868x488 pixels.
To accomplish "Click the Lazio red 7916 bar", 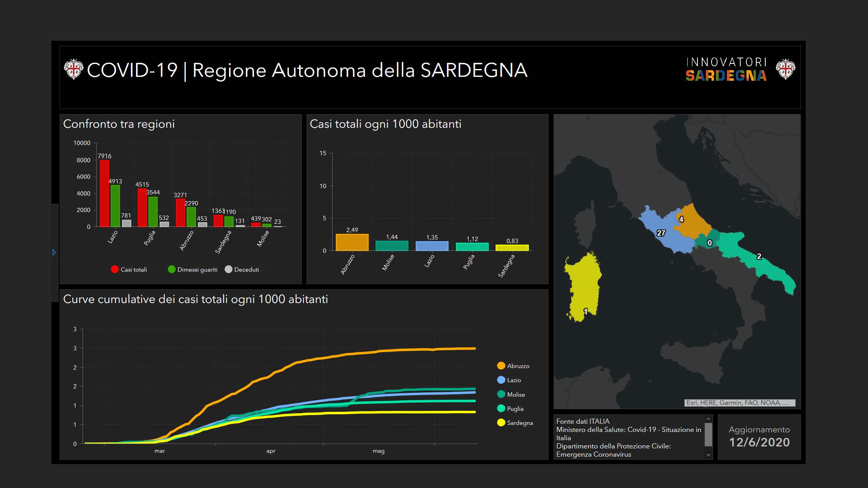I will [104, 193].
